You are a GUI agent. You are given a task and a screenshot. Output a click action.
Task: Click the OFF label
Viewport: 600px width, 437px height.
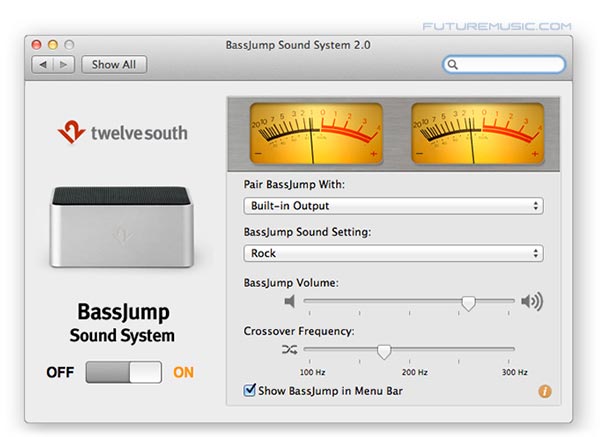(x=60, y=372)
